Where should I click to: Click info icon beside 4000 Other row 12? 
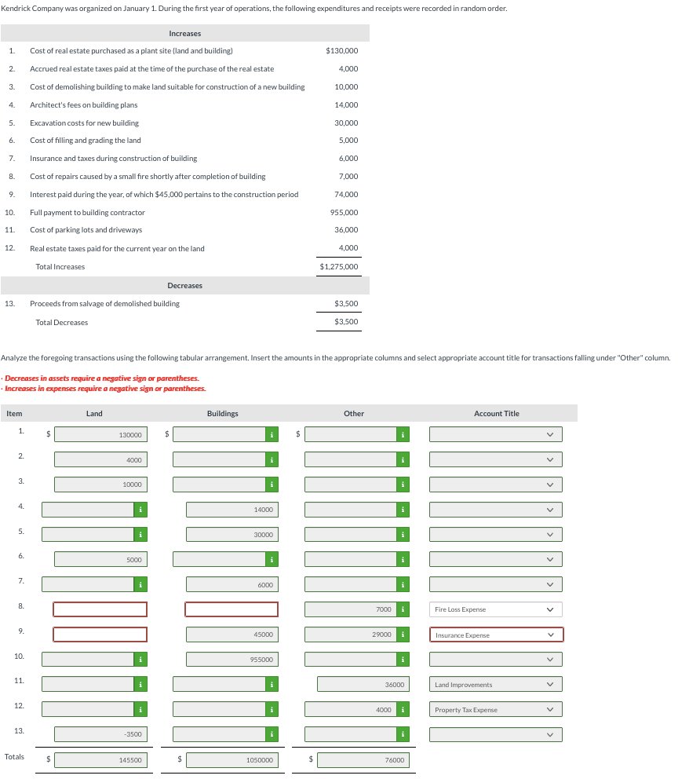(403, 709)
